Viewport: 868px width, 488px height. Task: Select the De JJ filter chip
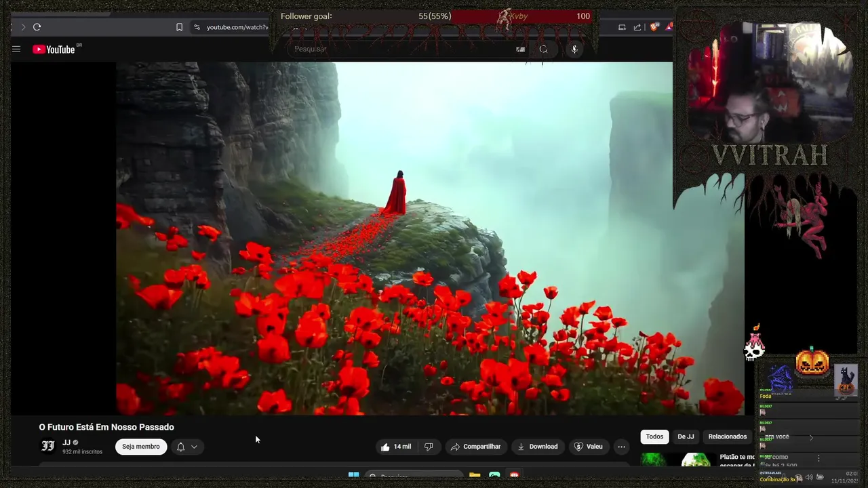pos(686,436)
